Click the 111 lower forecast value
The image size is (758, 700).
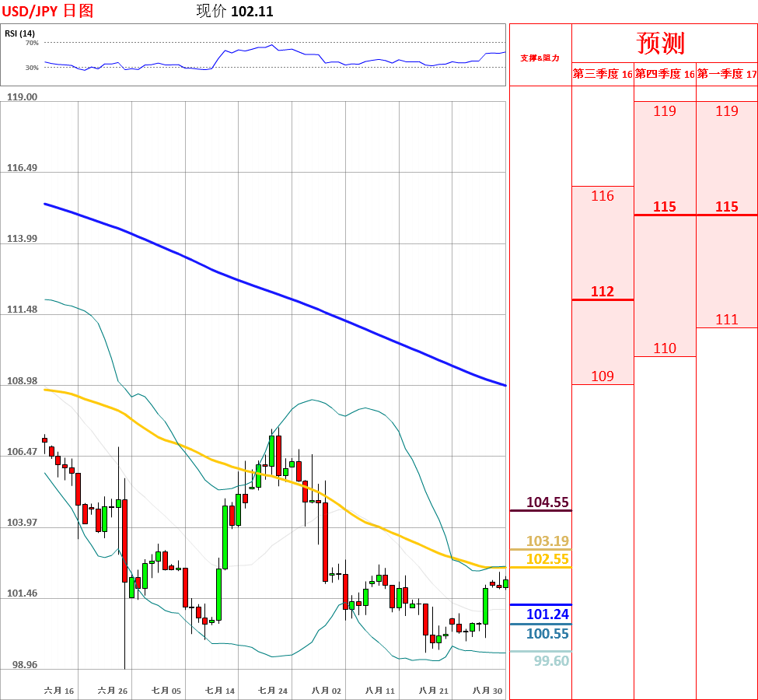click(727, 320)
